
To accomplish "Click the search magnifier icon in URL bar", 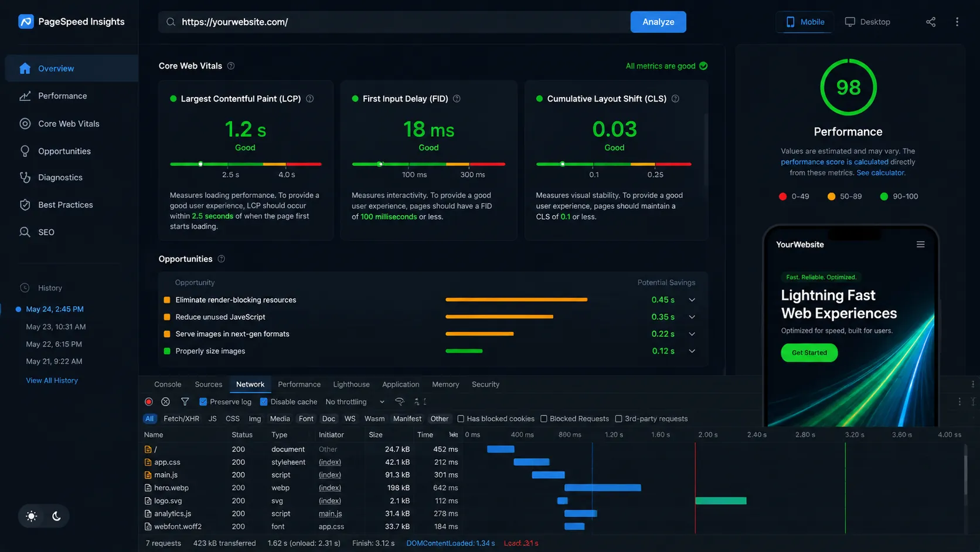I will point(171,22).
